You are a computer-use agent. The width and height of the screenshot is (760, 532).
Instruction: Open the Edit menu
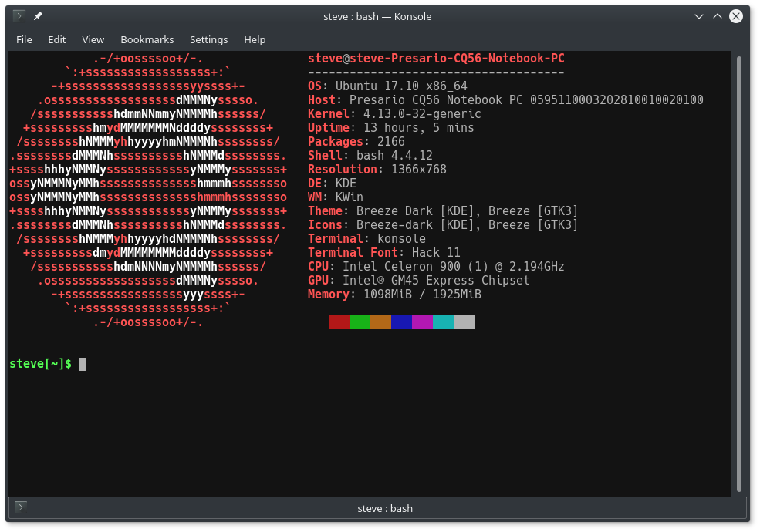pos(56,39)
